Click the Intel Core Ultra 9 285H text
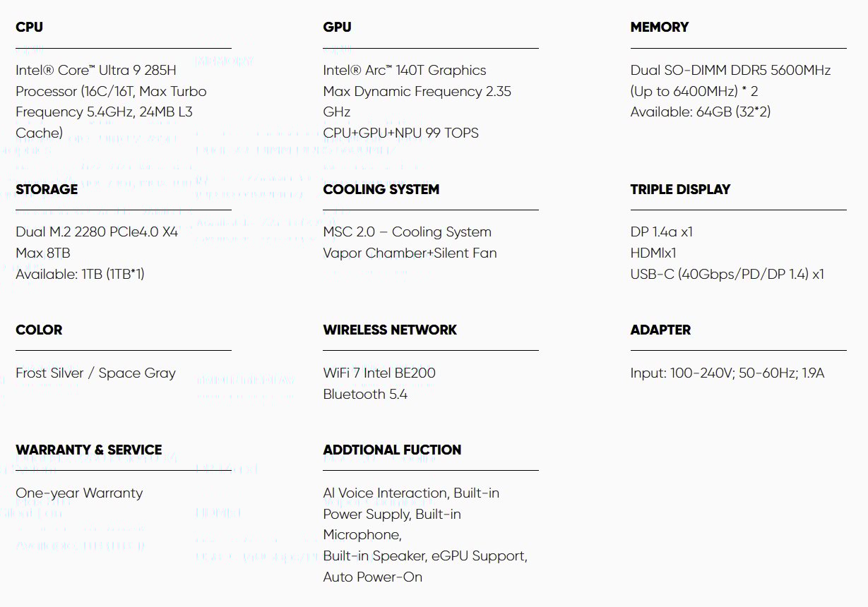868x607 pixels. [96, 70]
